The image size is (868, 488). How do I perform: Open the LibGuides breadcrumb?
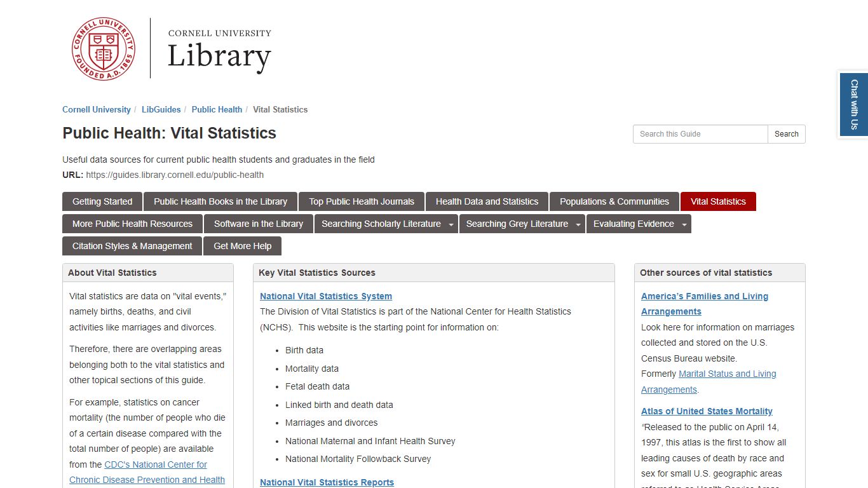pos(161,109)
